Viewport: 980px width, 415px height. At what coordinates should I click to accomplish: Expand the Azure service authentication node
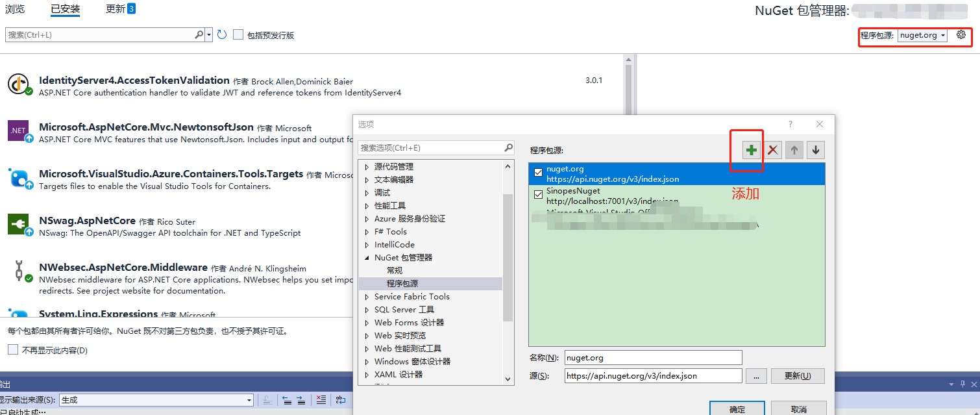tap(367, 219)
